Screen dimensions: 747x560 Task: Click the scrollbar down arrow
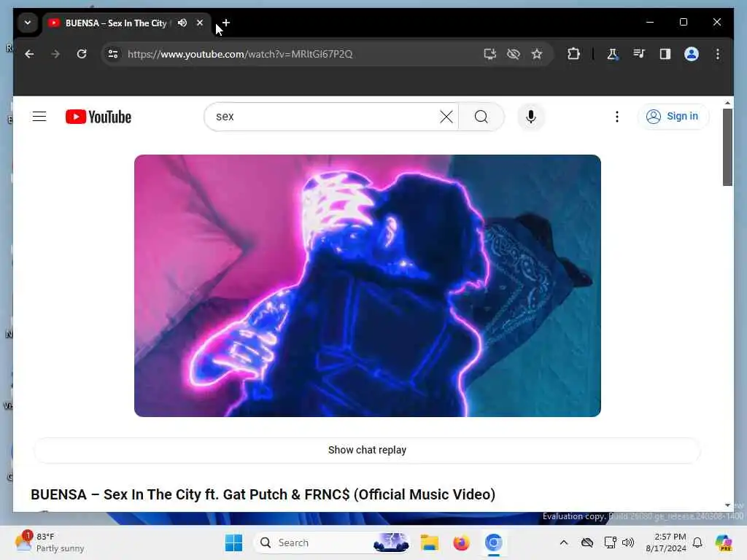(727, 505)
